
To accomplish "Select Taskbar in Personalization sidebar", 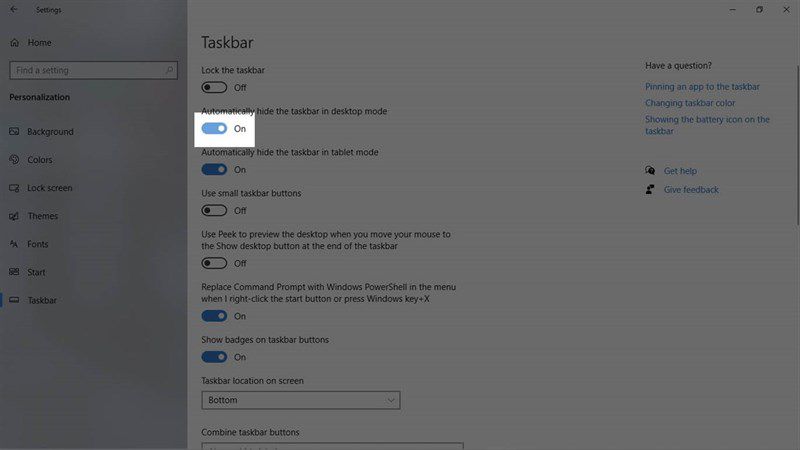I will point(42,300).
